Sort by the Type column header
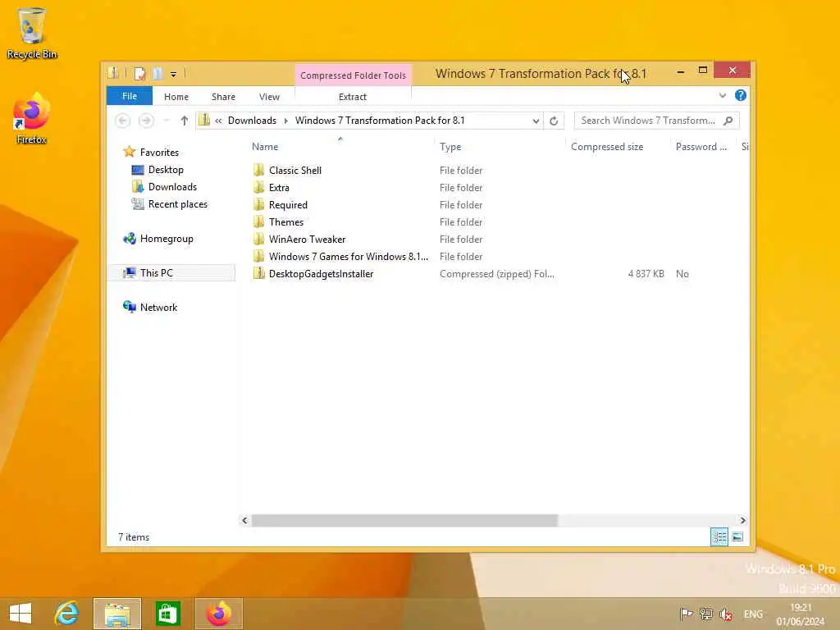 pos(450,147)
